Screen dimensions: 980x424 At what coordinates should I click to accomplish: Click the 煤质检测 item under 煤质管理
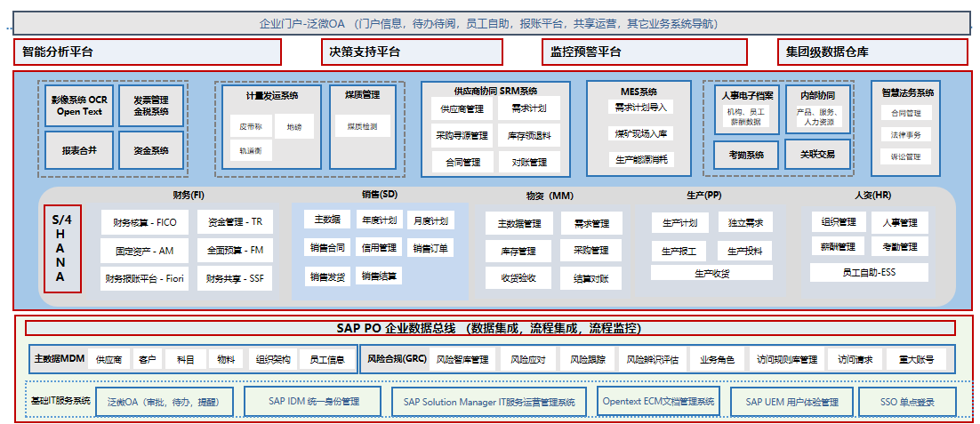pos(362,127)
